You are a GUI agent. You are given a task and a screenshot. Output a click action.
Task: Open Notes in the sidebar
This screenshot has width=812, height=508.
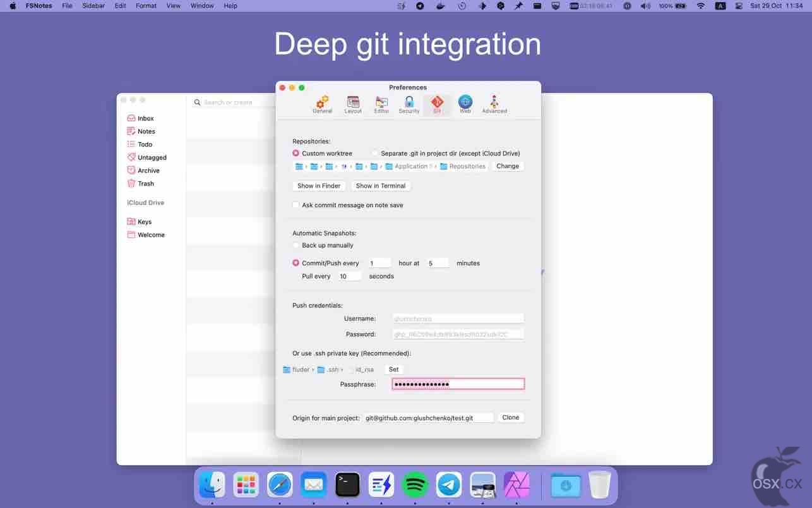(x=141, y=131)
